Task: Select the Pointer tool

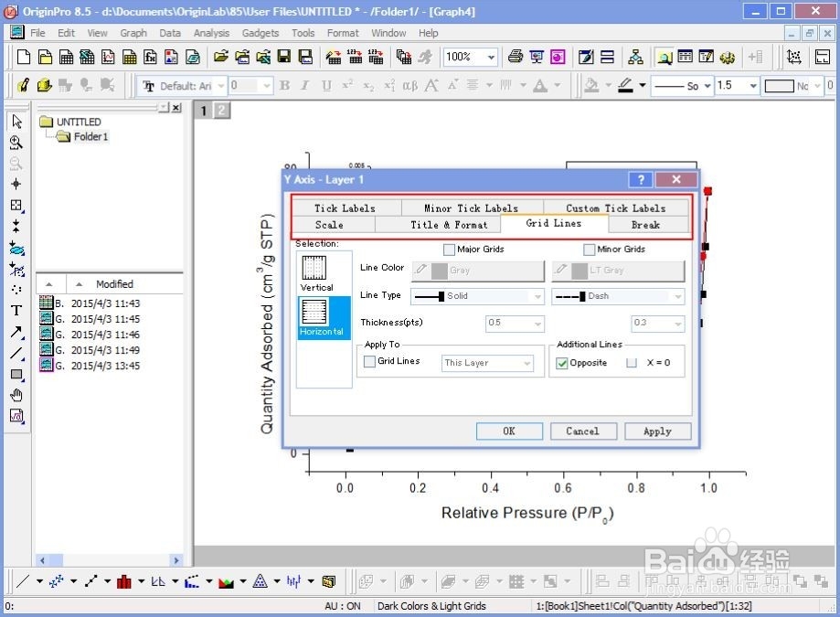Action: click(x=16, y=122)
